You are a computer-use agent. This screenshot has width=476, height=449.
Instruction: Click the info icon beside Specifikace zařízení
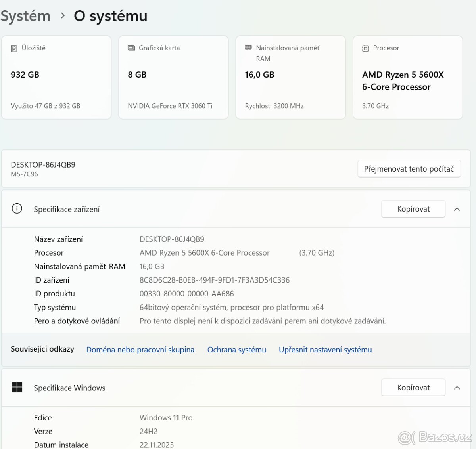point(16,208)
